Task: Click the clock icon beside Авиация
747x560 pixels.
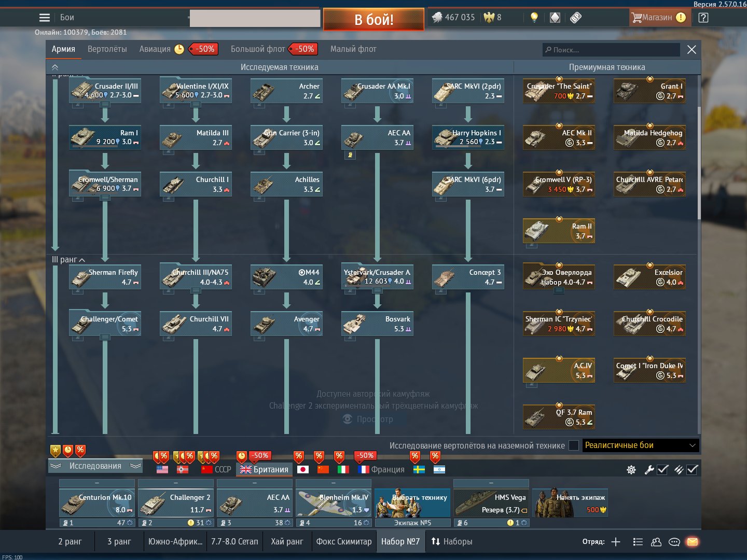Action: (x=179, y=49)
